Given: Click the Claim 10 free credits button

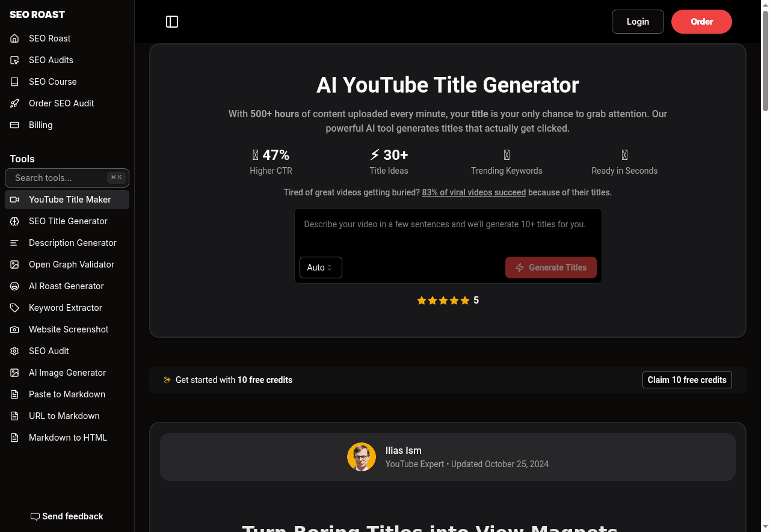Looking at the screenshot, I should point(687,380).
